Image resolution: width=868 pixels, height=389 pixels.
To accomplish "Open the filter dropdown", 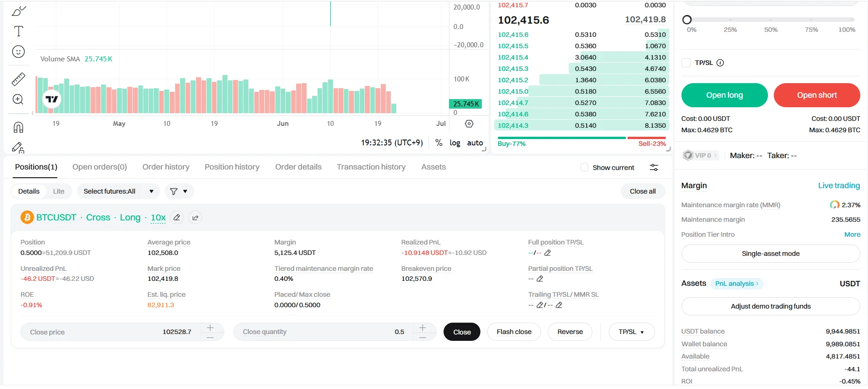I will (179, 191).
